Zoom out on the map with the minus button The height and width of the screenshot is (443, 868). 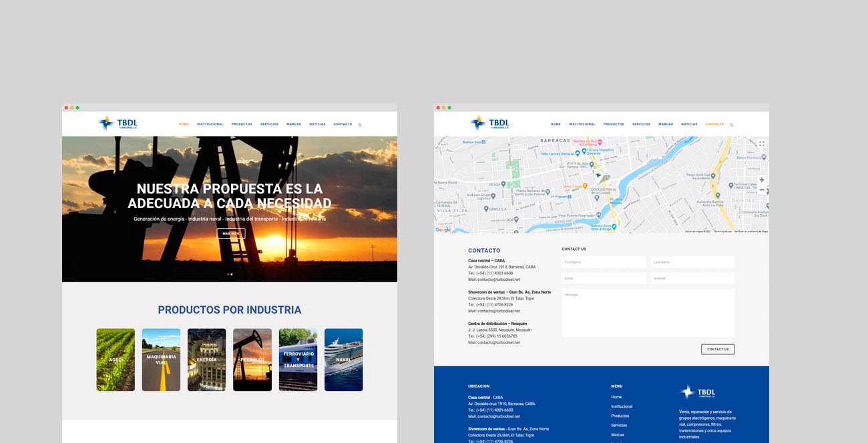point(762,190)
